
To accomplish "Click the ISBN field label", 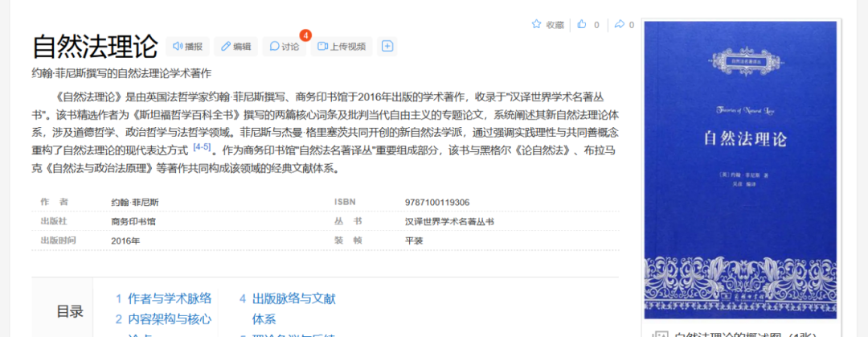I will pyautogui.click(x=345, y=203).
